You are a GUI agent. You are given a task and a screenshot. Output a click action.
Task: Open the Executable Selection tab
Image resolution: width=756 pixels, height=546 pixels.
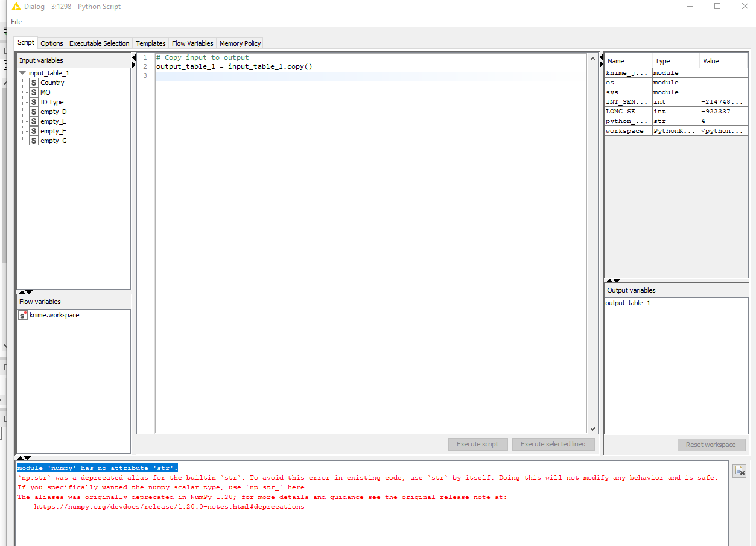pyautogui.click(x=99, y=43)
